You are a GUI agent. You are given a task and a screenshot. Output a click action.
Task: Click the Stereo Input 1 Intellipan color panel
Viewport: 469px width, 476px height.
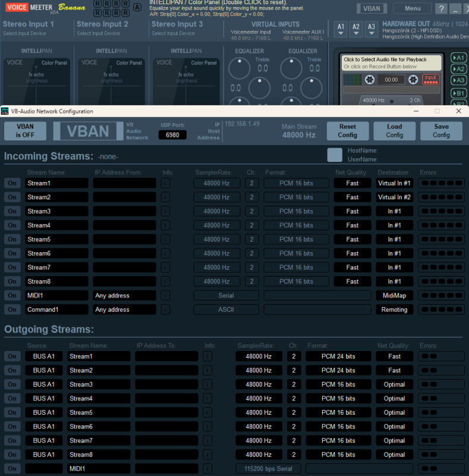[x=36, y=82]
